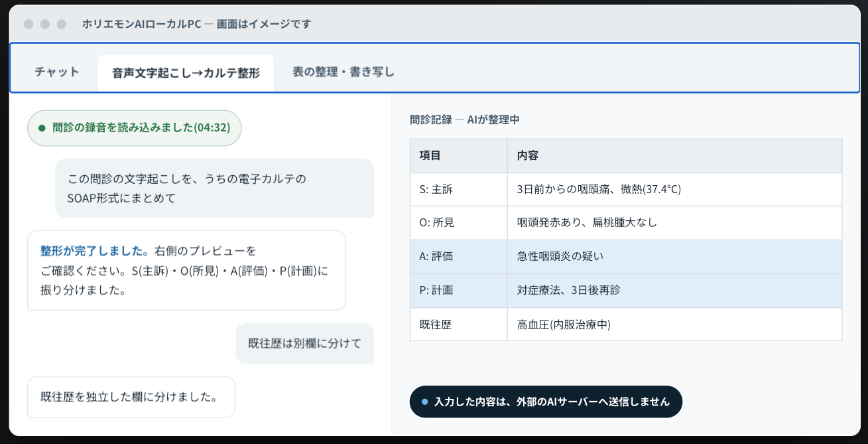Click the green dot in the recording-loaded badge
The width and height of the screenshot is (868, 444).
[x=42, y=128]
